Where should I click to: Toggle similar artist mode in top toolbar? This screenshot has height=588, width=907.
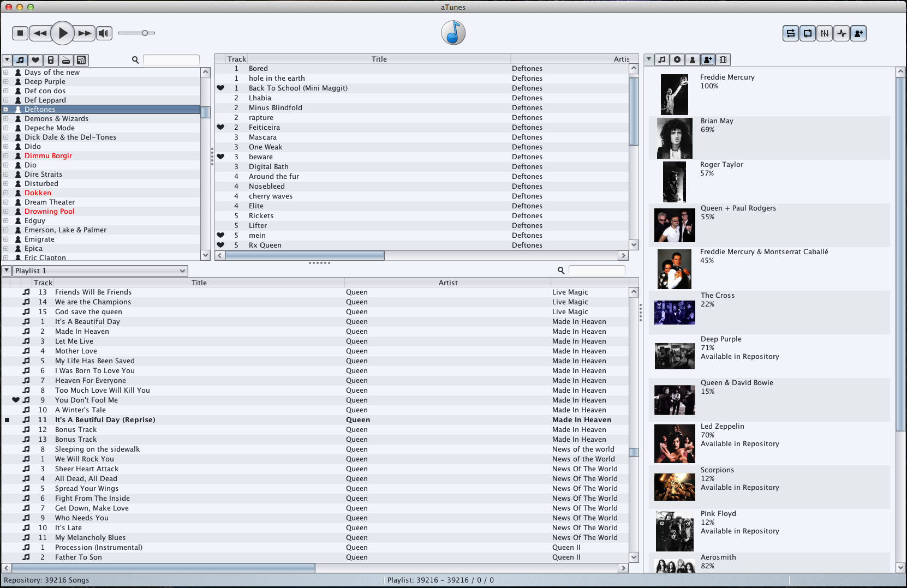(858, 33)
